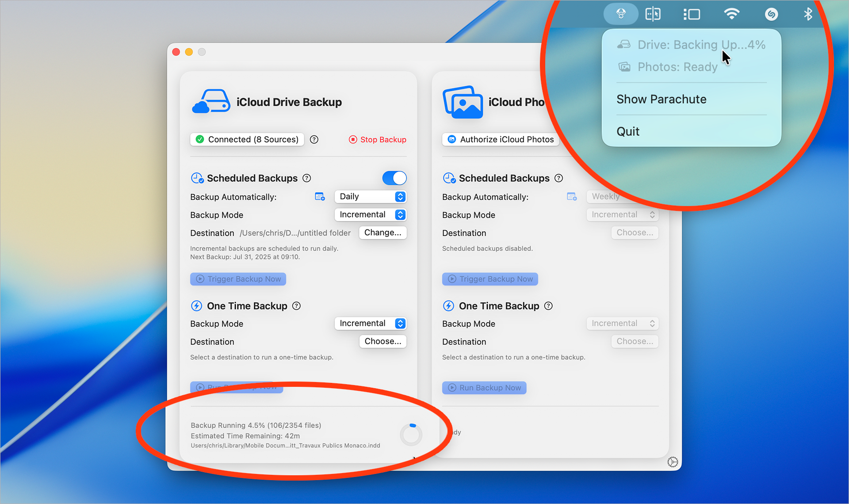Open help for Photos Scheduled Backups

pyautogui.click(x=558, y=178)
